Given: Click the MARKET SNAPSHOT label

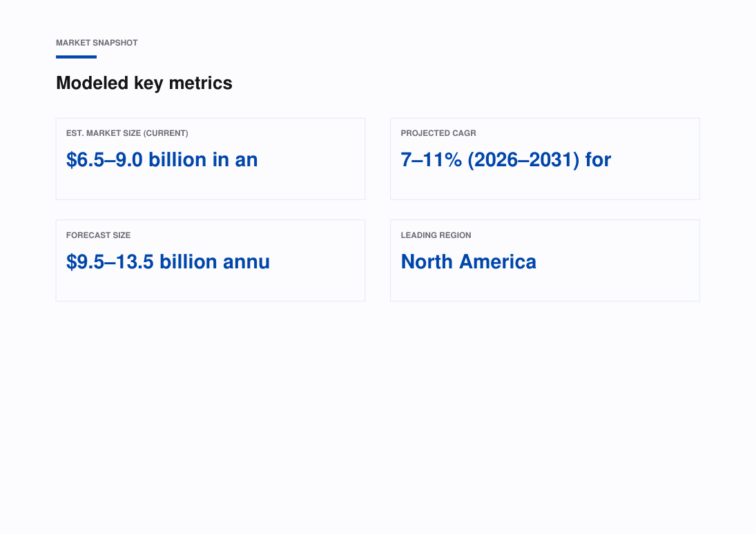Looking at the screenshot, I should [97, 43].
